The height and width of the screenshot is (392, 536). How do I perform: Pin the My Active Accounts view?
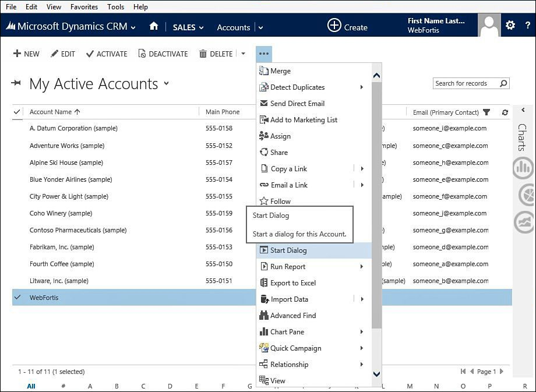tap(16, 83)
